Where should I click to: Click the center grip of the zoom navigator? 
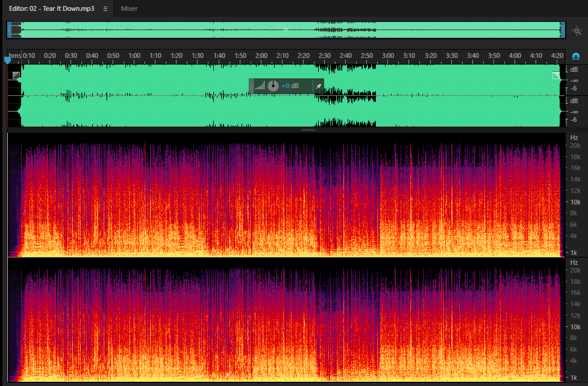pos(286,30)
